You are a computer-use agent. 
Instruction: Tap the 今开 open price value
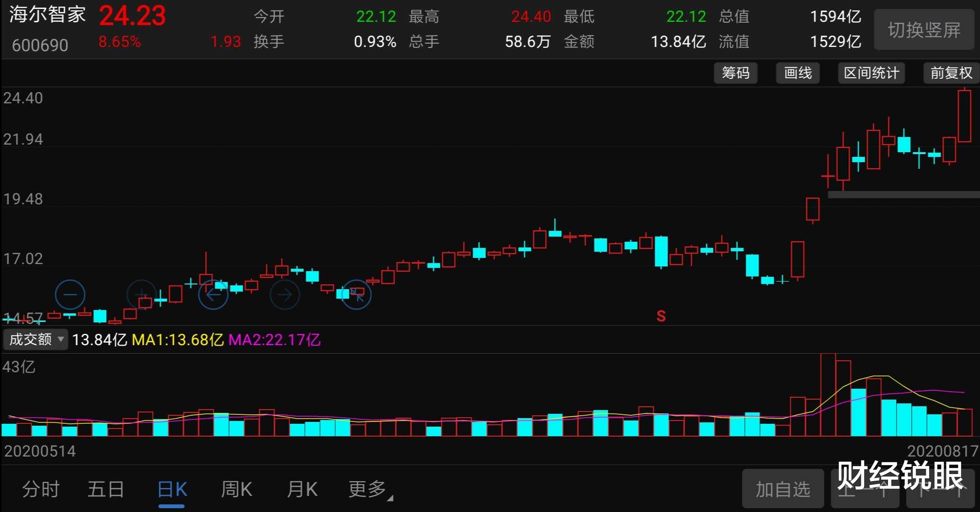pos(376,17)
